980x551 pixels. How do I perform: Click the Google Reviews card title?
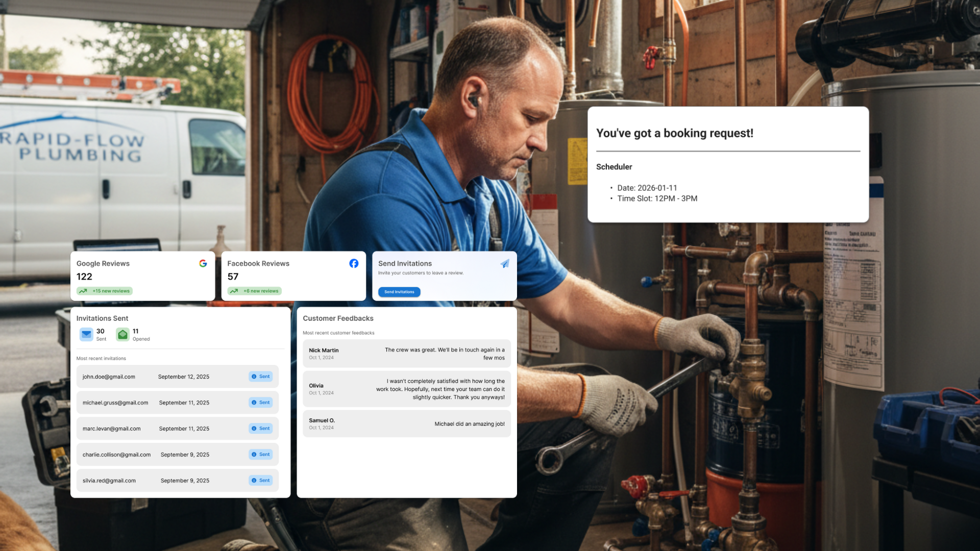pos(103,264)
